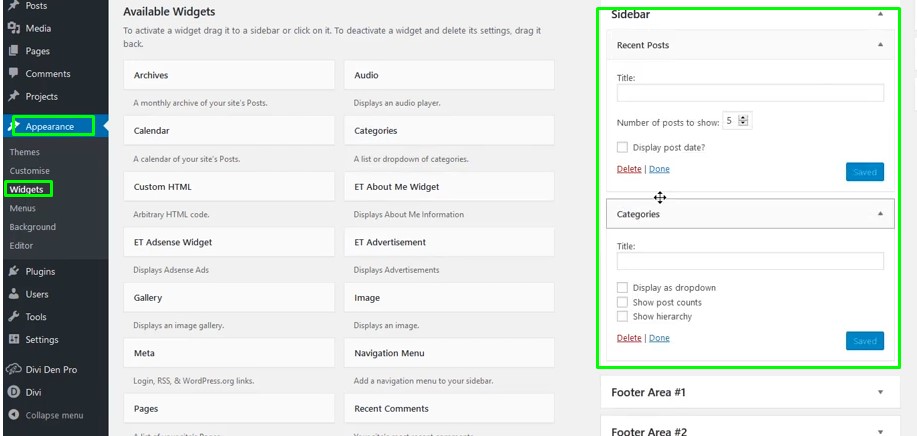Click Delete link in Recent Posts widget
The height and width of the screenshot is (436, 917).
pos(629,169)
